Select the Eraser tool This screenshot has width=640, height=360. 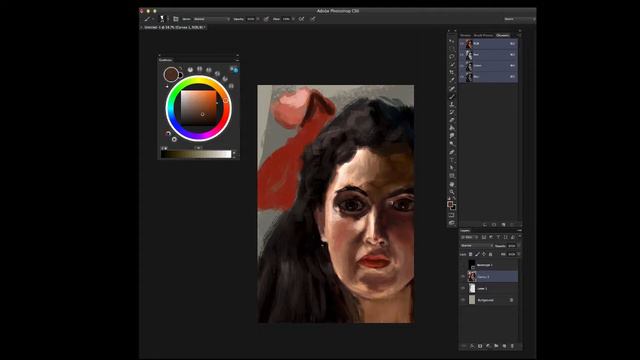[x=452, y=120]
